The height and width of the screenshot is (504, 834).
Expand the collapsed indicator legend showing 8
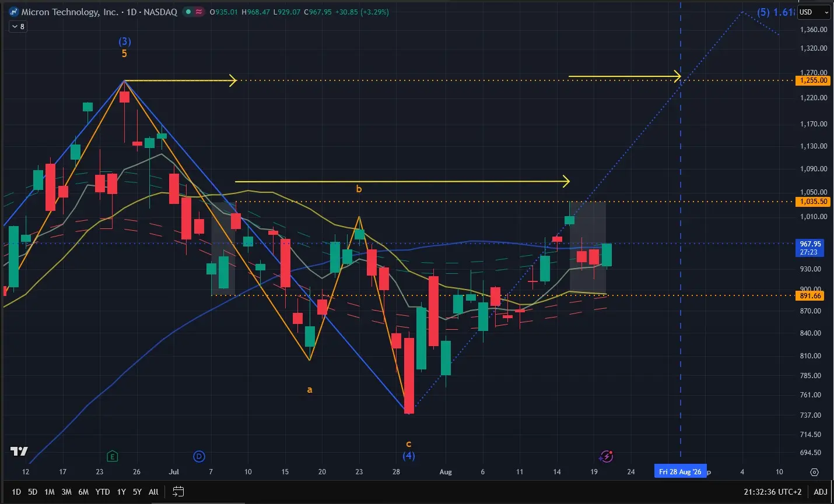point(18,27)
